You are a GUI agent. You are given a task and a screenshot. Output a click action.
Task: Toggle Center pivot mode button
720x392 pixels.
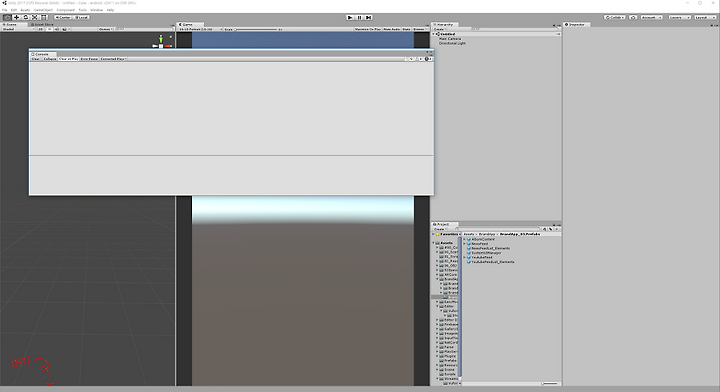pyautogui.click(x=63, y=17)
